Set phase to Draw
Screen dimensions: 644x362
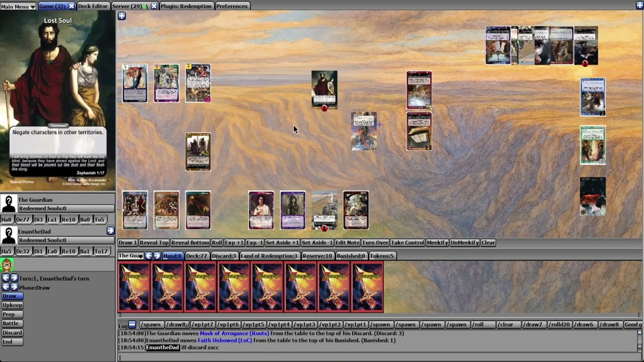coord(12,296)
